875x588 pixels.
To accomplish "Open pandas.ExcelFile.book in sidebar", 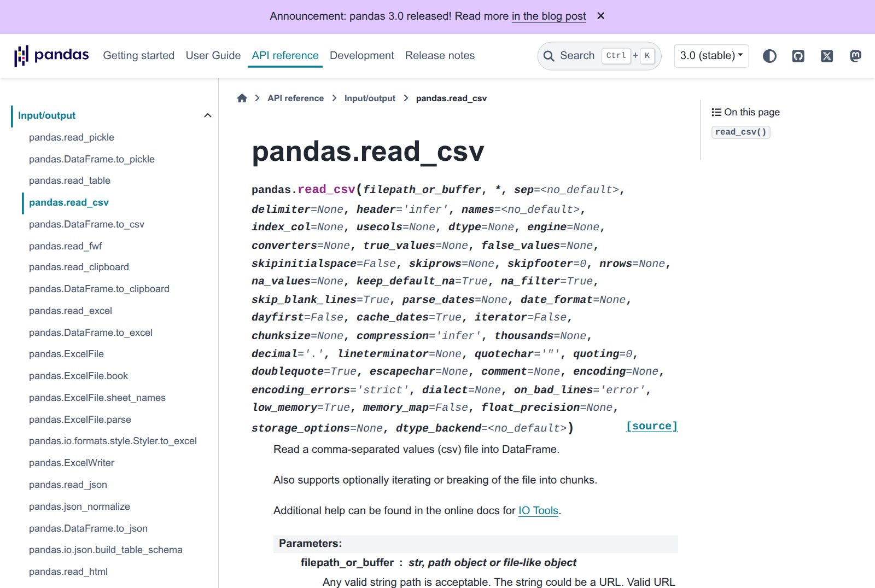I will 78,376.
